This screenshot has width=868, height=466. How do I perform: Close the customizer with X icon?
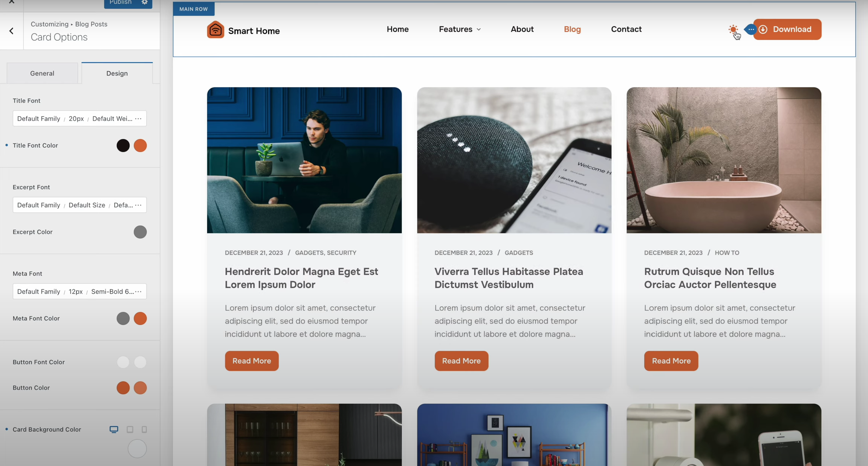(x=12, y=2)
